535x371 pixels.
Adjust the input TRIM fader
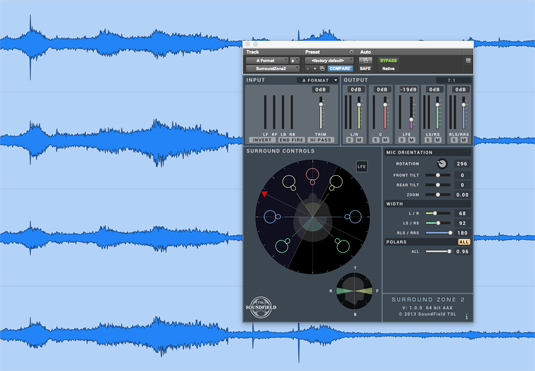tap(321, 104)
